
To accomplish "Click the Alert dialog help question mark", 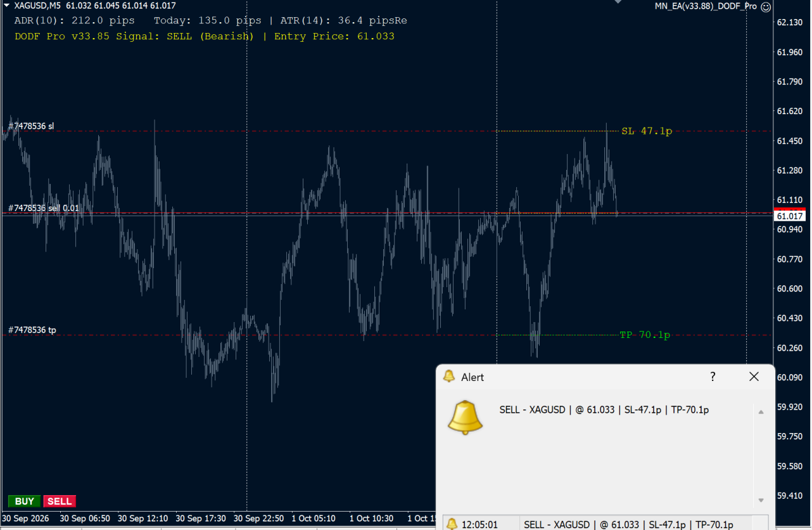I will tap(713, 377).
